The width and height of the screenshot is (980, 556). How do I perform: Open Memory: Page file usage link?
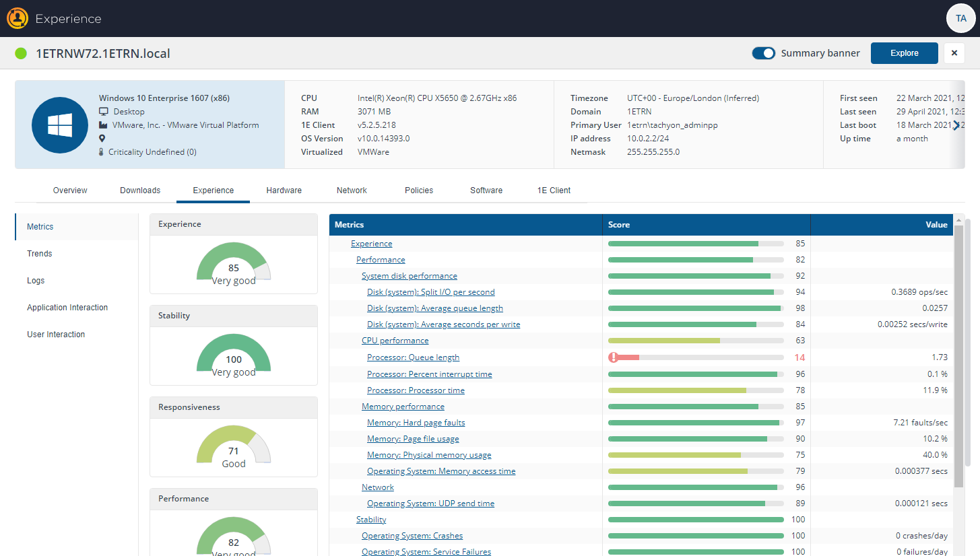click(x=413, y=439)
